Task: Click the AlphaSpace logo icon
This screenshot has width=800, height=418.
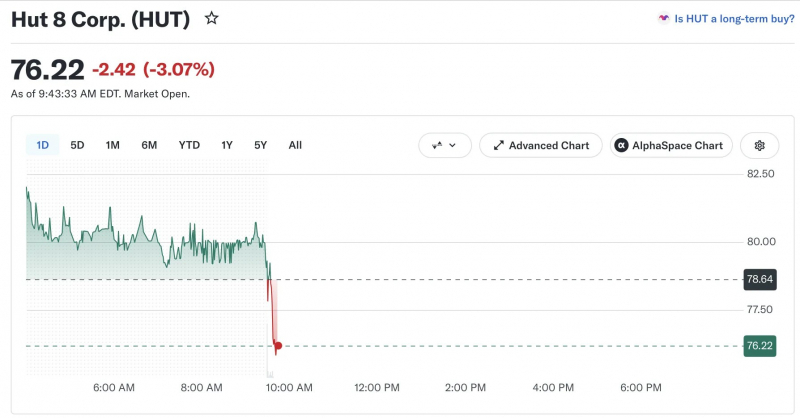Action: tap(621, 145)
